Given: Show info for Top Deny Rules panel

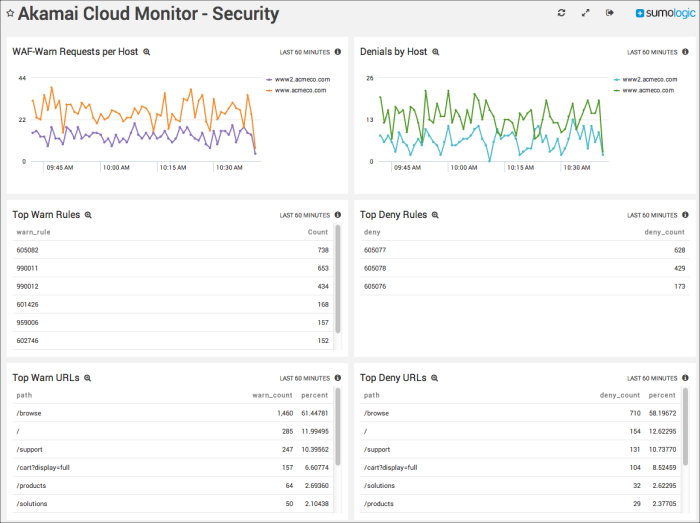Looking at the screenshot, I should (685, 214).
